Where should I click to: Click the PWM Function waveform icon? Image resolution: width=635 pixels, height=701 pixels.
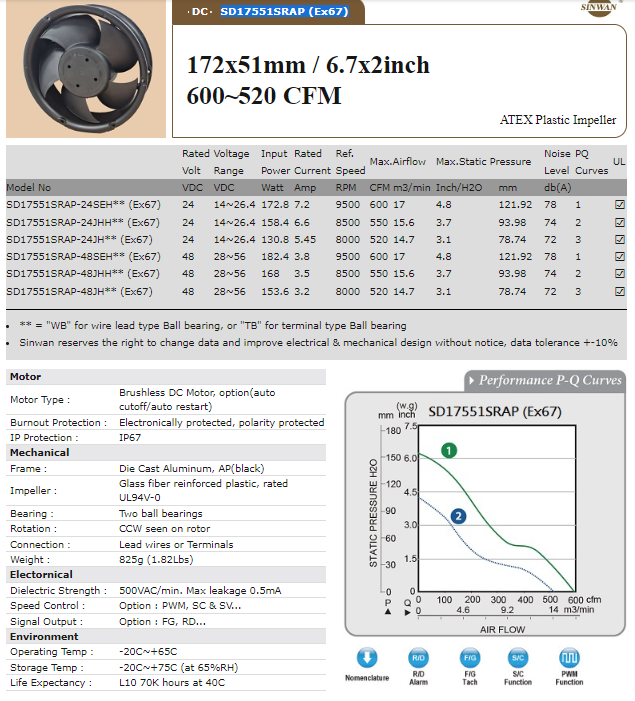point(569,657)
